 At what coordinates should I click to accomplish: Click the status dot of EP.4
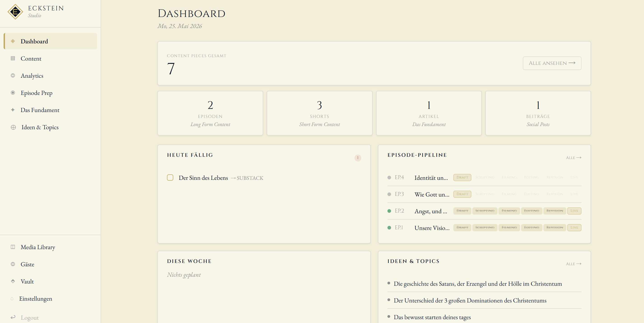point(389,177)
